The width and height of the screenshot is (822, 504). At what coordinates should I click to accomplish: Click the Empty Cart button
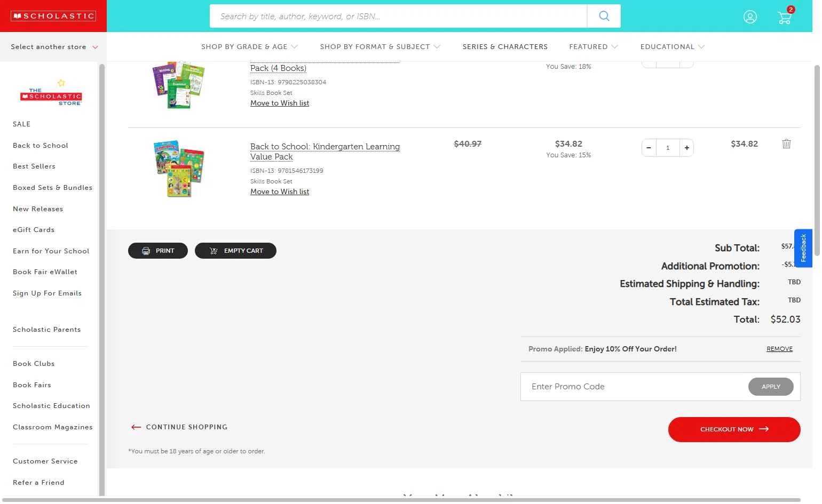pyautogui.click(x=235, y=251)
